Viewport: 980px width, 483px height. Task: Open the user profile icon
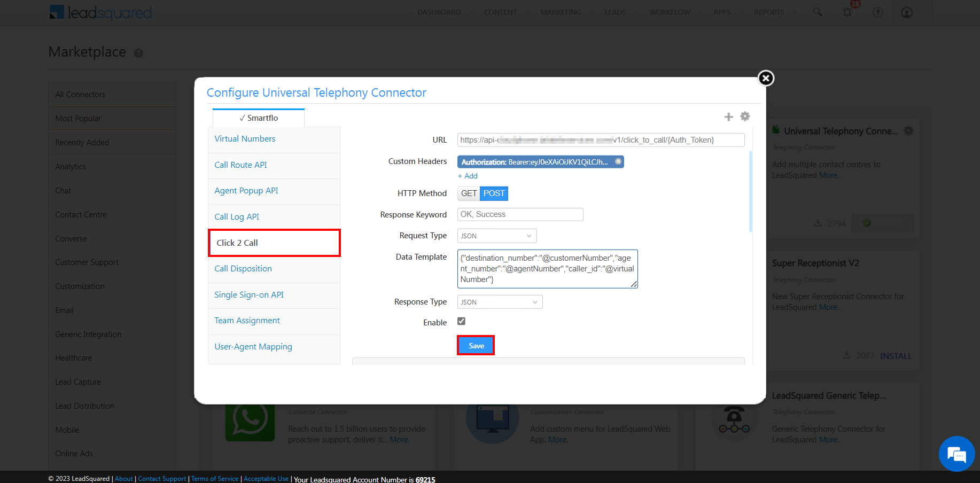click(x=907, y=12)
